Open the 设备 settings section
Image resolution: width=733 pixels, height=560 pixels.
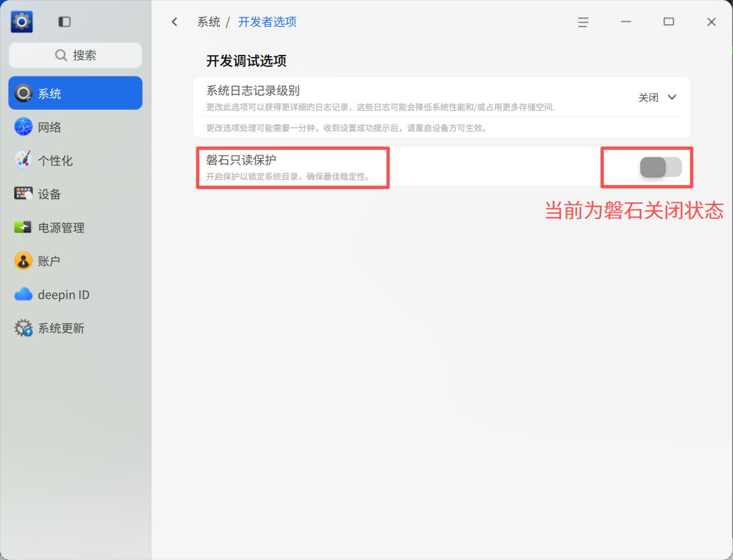(x=75, y=194)
